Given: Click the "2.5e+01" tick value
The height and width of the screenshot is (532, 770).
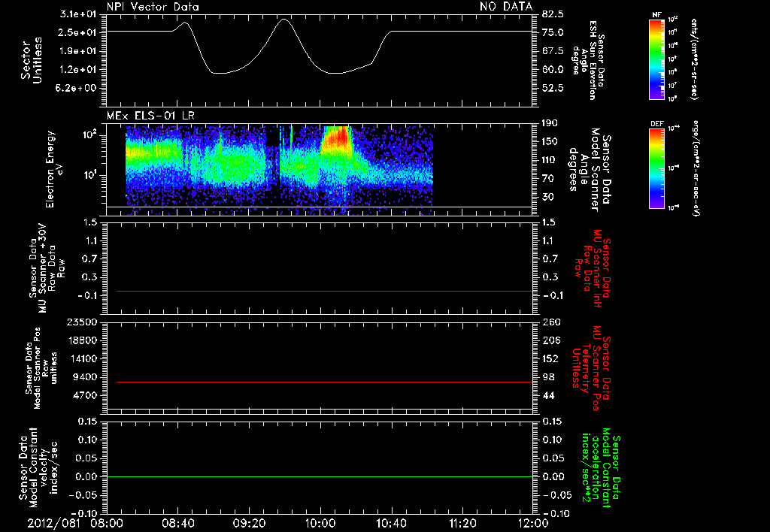Looking at the screenshot, I should pyautogui.click(x=77, y=32).
